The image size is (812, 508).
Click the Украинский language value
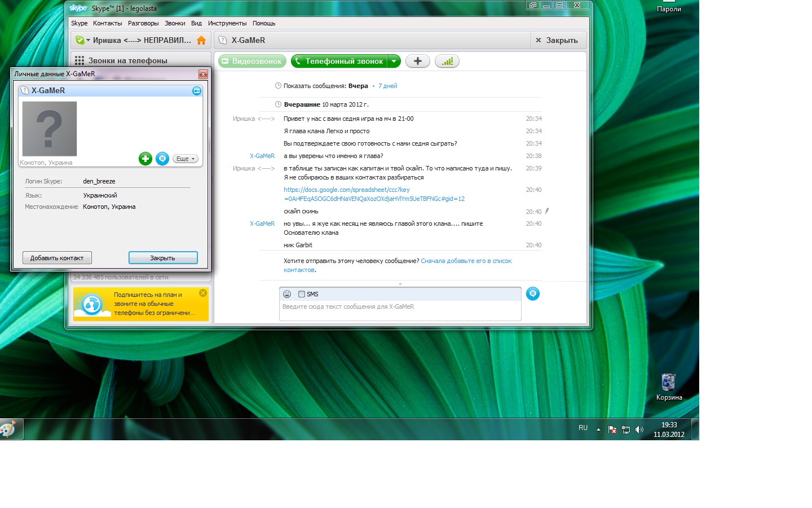(x=100, y=195)
